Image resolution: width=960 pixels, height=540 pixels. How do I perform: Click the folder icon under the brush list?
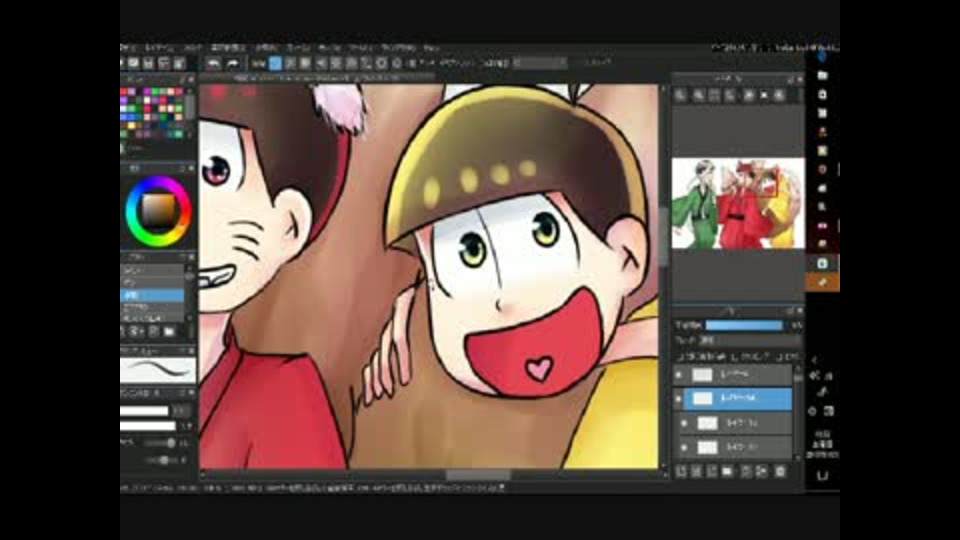[x=169, y=331]
